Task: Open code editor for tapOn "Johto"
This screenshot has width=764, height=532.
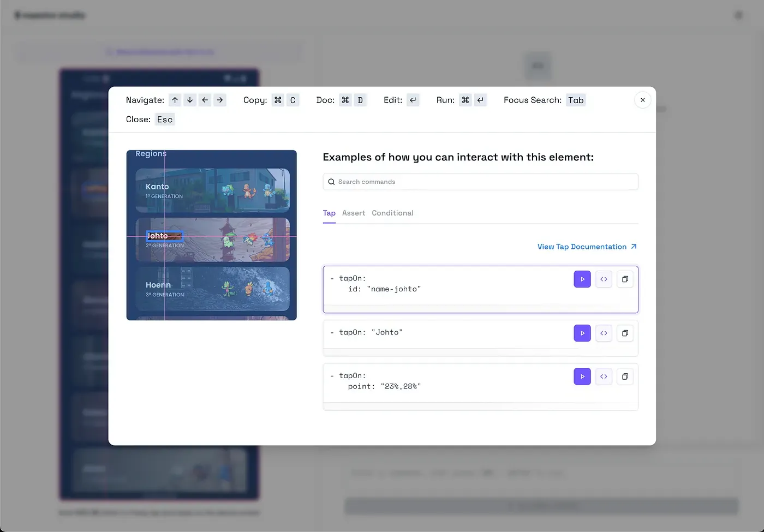Action: [x=604, y=333]
